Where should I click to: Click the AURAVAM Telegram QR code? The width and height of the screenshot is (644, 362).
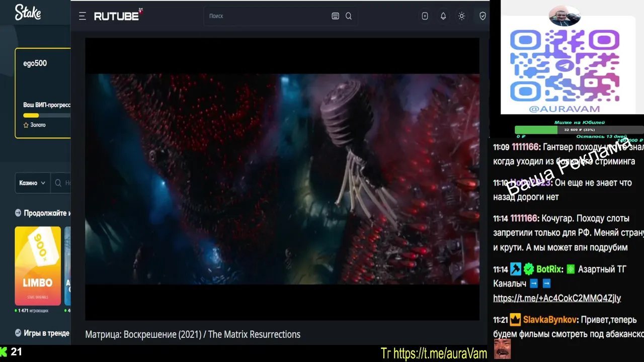click(x=565, y=65)
